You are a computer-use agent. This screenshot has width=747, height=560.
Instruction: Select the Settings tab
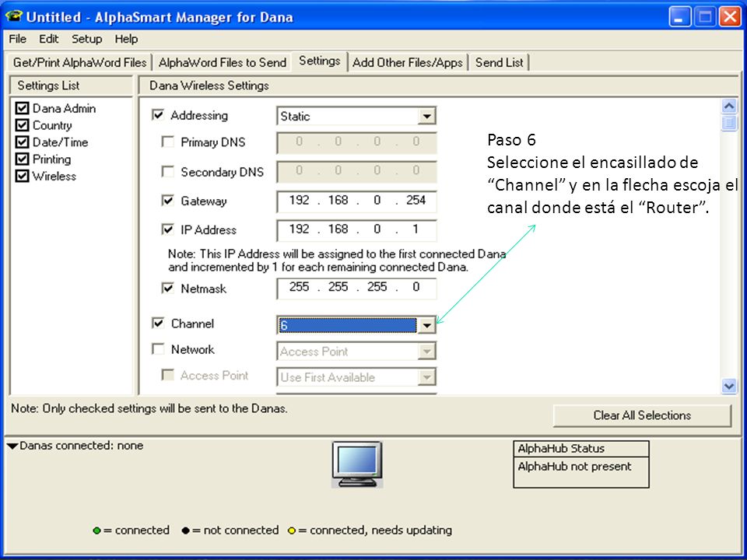pyautogui.click(x=320, y=61)
